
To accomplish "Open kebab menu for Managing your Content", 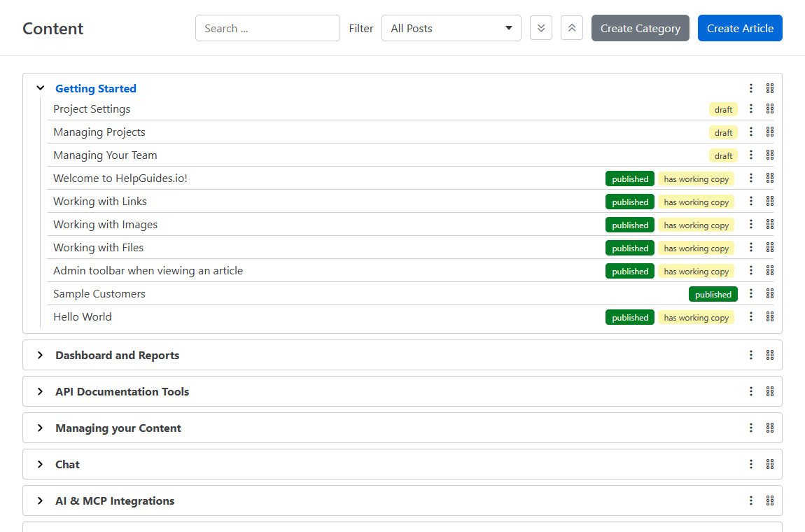I will click(x=751, y=428).
